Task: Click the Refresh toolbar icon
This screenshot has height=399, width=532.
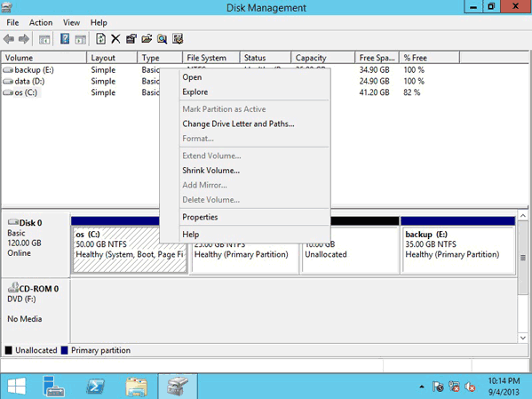Action: [x=100, y=39]
